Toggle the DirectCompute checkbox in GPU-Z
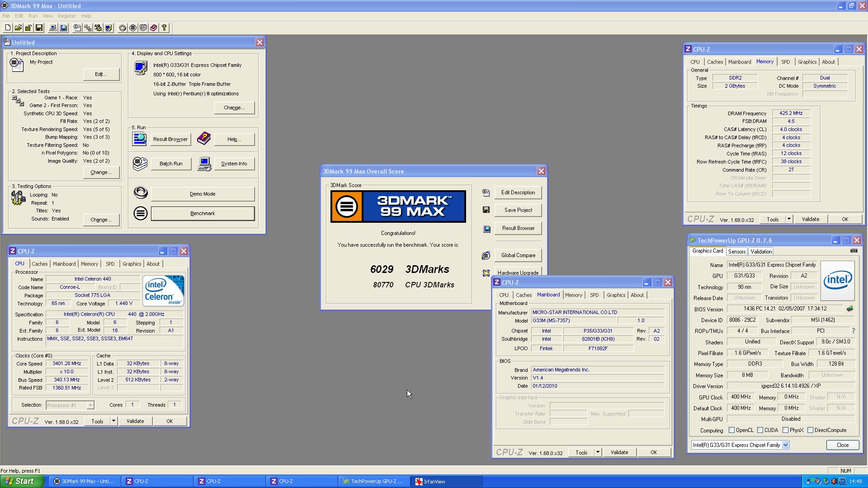This screenshot has width=868, height=488. tap(811, 430)
